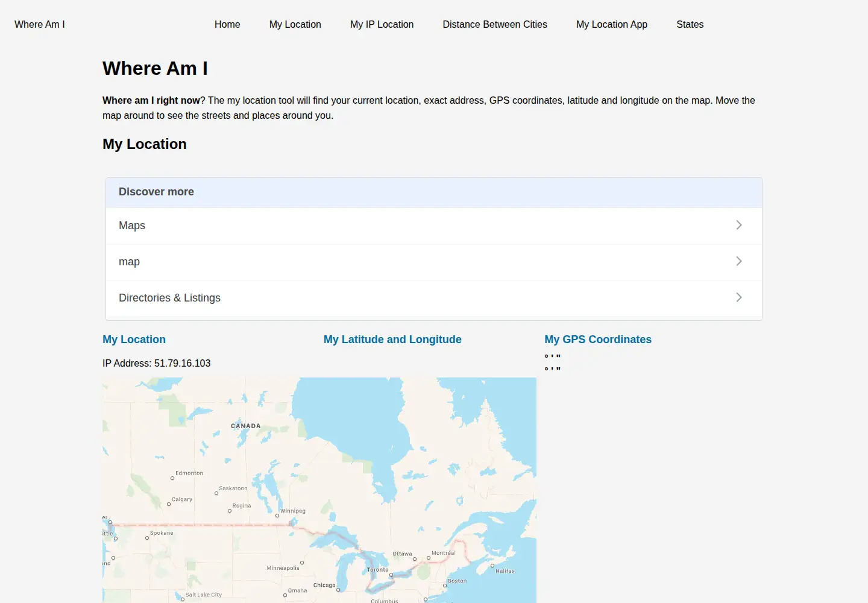Screen dimensions: 868x603
Task: Click My Latitude and Longitude heading
Action: click(x=392, y=339)
